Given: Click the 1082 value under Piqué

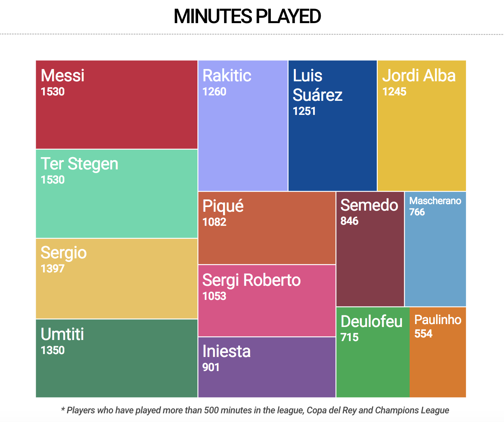Looking at the screenshot, I should click(x=214, y=222).
